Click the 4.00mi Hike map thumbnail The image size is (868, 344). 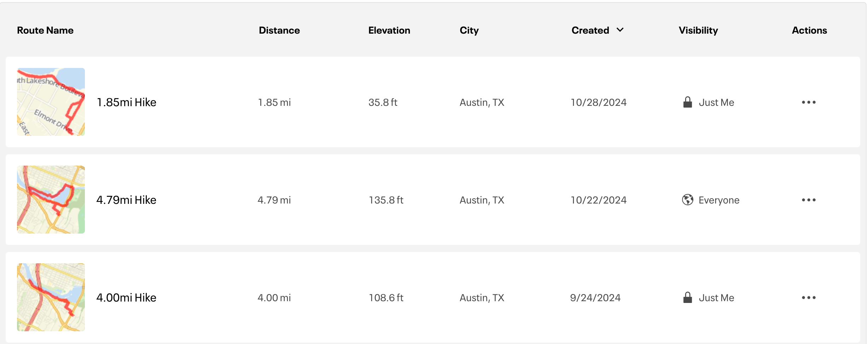click(51, 297)
